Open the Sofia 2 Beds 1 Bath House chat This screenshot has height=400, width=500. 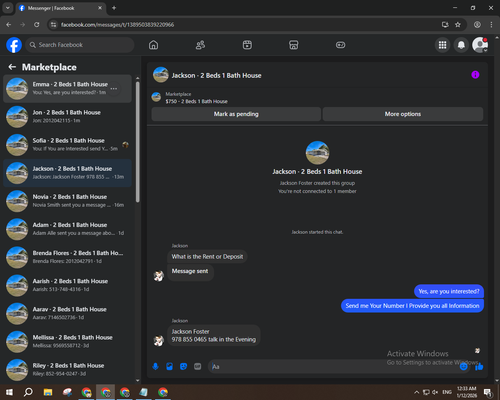tap(67, 145)
